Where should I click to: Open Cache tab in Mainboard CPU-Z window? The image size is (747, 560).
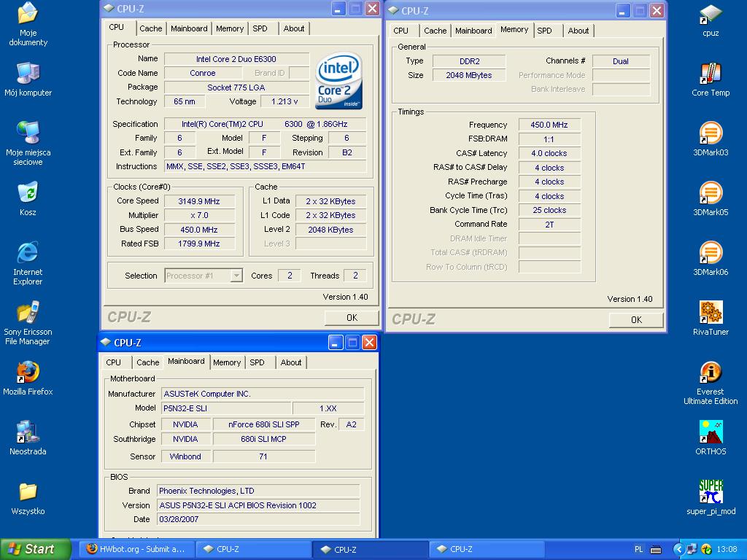pos(147,362)
